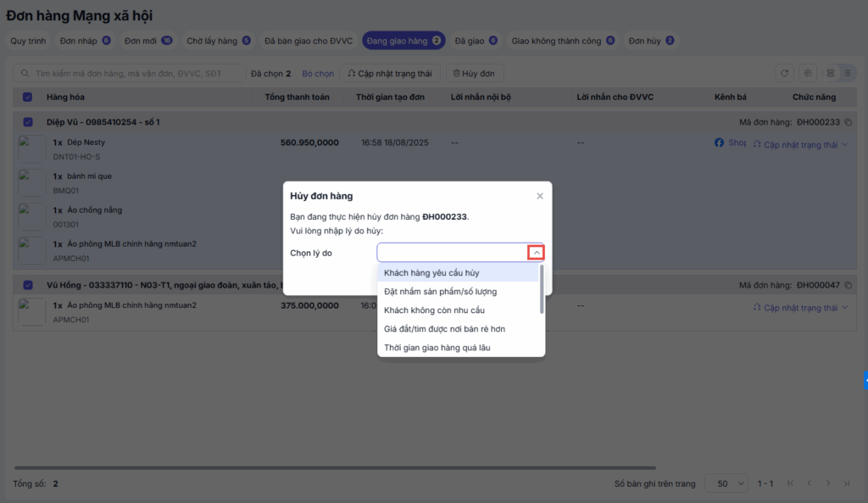Go to first page icon
Viewport: 868px width, 503px height.
(x=791, y=483)
